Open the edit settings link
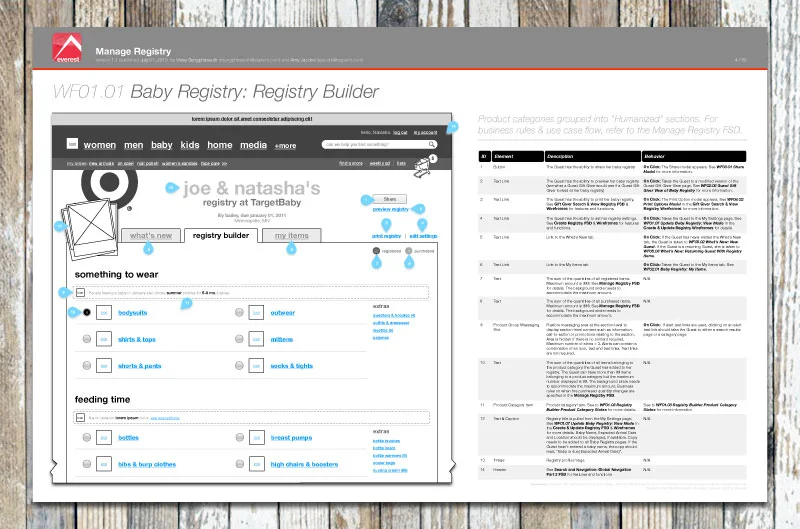Screen dimensions: 800x529 423,236
